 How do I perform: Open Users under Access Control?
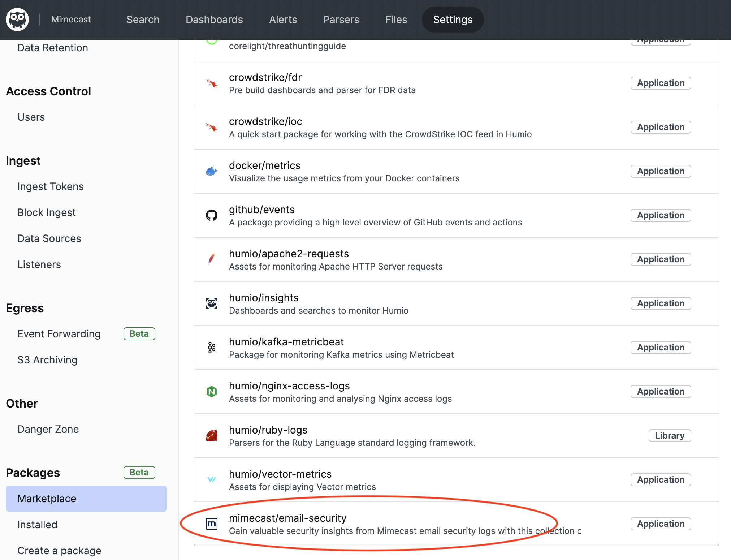coord(31,117)
